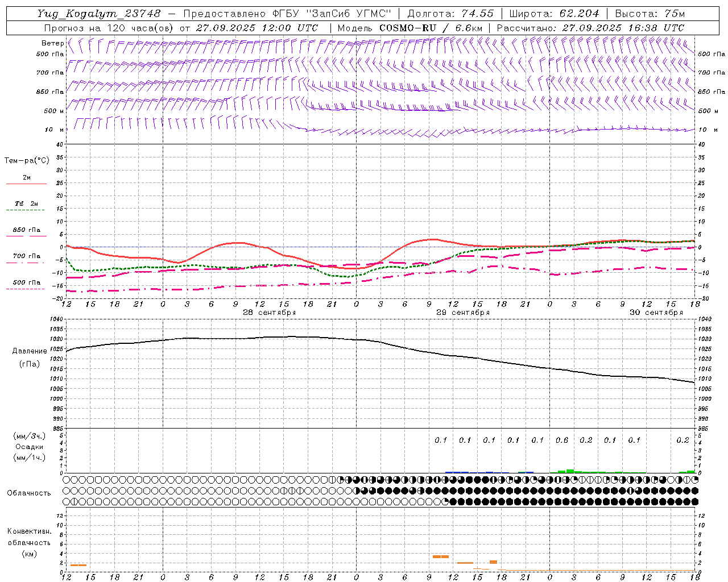Click the station title Yug_Kogalym_23748
The height and width of the screenshot is (582, 728).
(98, 14)
